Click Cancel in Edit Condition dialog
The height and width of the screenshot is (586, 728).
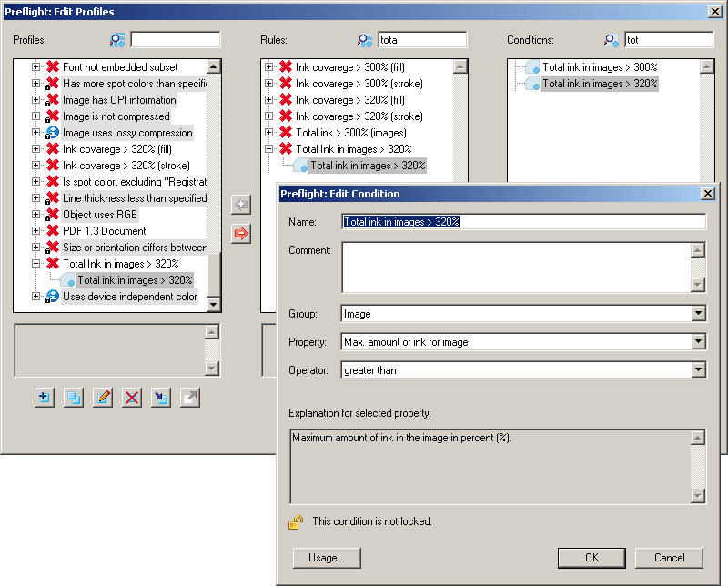[x=669, y=558]
